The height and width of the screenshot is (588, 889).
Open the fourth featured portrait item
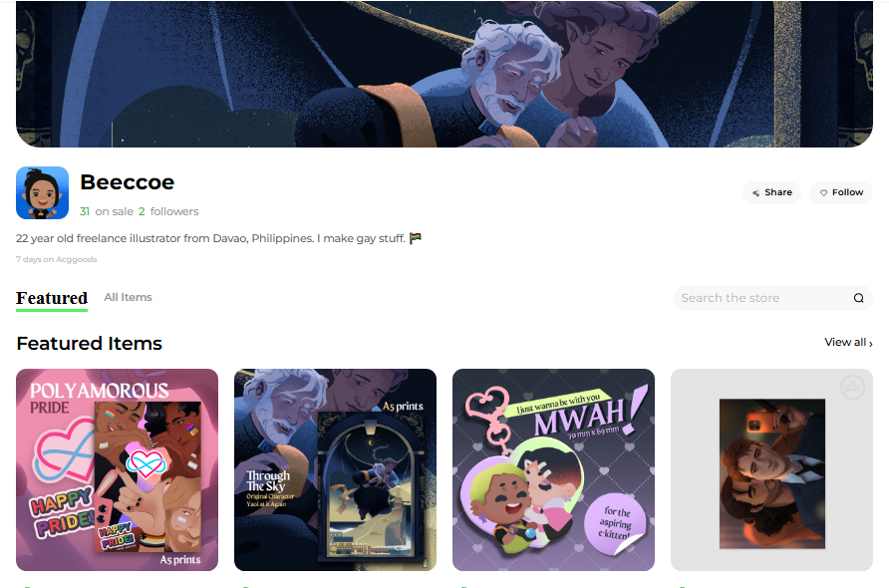tap(771, 470)
